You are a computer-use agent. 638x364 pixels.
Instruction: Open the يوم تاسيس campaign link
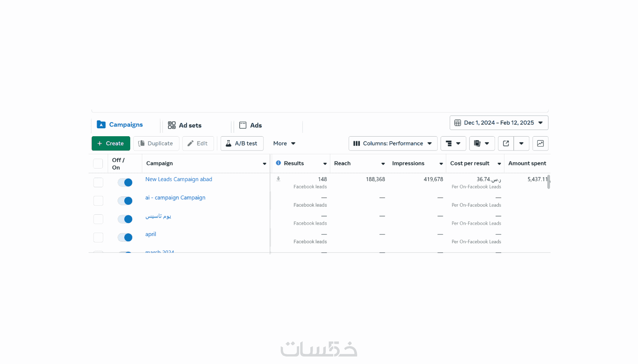tap(158, 216)
